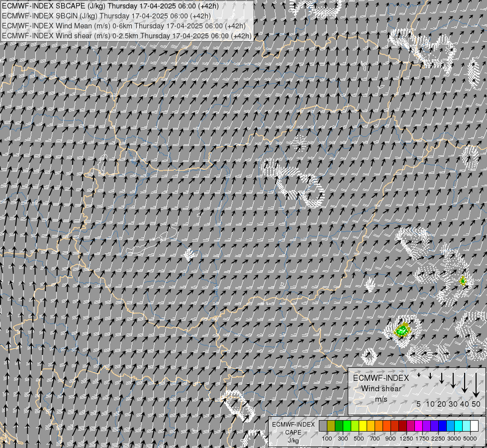Select the pure yellow CAPE legend swatch

(x=363, y=426)
